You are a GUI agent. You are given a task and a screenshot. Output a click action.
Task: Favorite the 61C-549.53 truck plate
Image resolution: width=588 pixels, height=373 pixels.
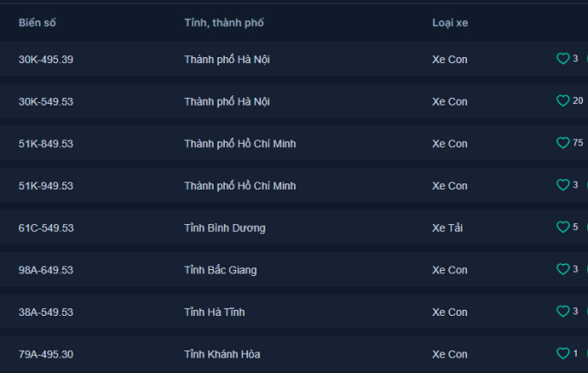click(563, 227)
